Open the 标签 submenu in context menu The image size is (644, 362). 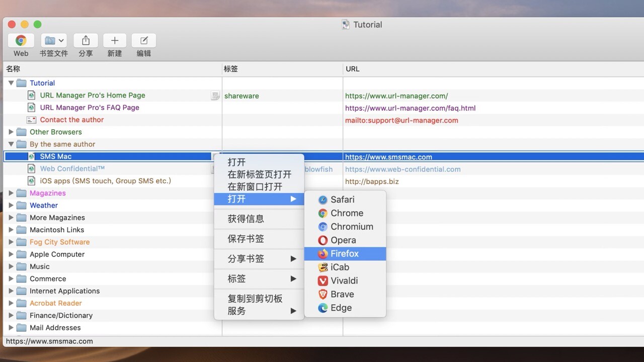(259, 279)
